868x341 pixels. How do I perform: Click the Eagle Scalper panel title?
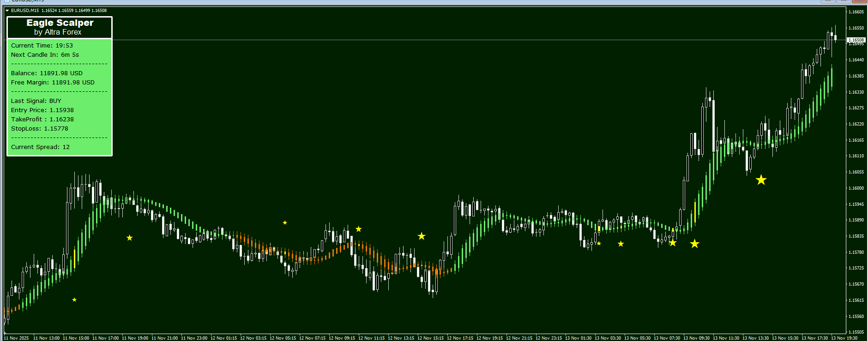pyautogui.click(x=60, y=23)
